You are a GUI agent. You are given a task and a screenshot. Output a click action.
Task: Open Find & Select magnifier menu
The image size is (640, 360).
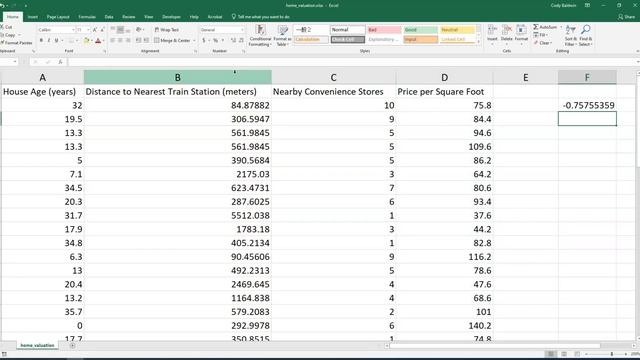(x=585, y=36)
